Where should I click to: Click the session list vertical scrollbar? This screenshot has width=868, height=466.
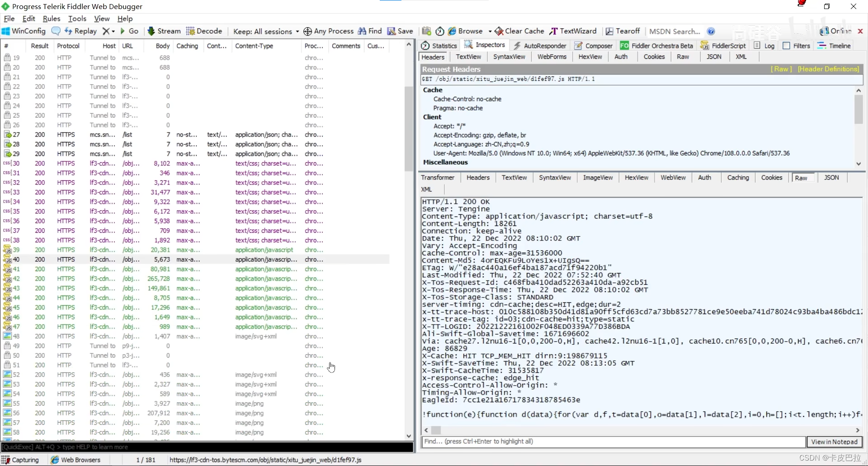[409, 129]
